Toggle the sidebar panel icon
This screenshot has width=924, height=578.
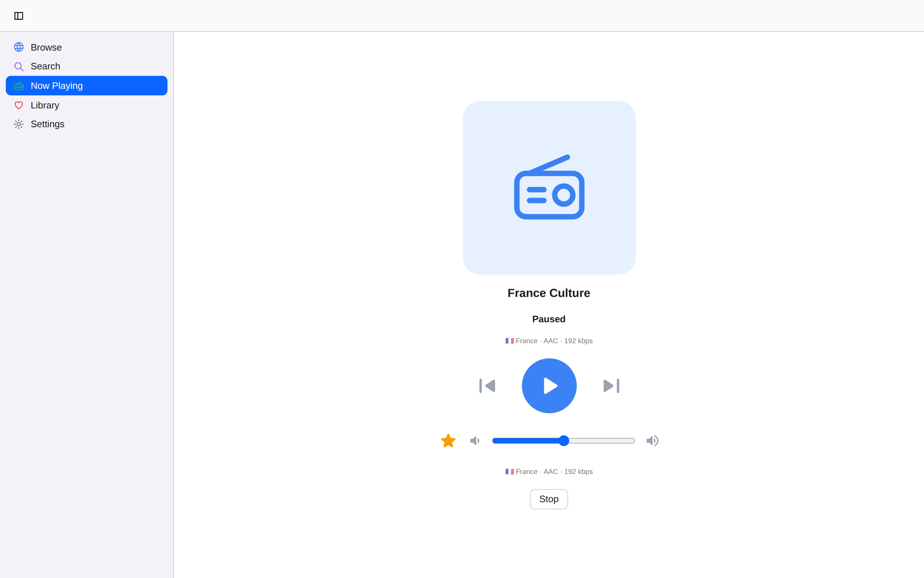point(19,16)
